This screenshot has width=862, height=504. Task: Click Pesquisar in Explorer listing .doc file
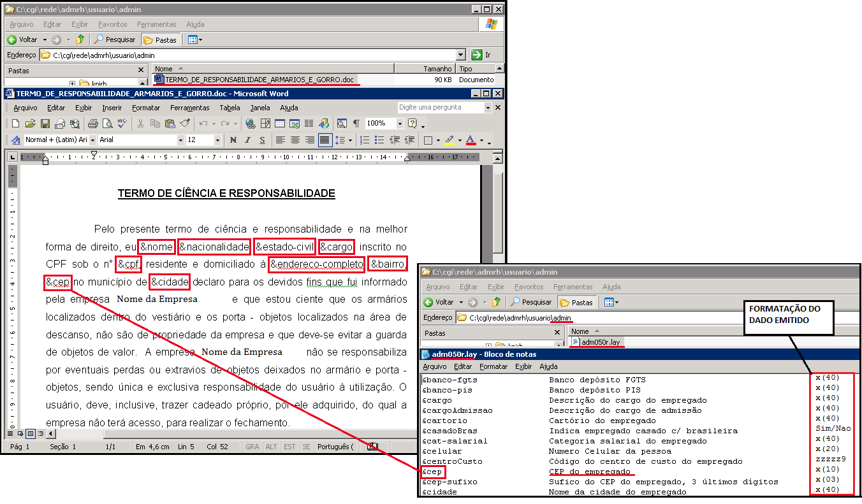pos(115,40)
